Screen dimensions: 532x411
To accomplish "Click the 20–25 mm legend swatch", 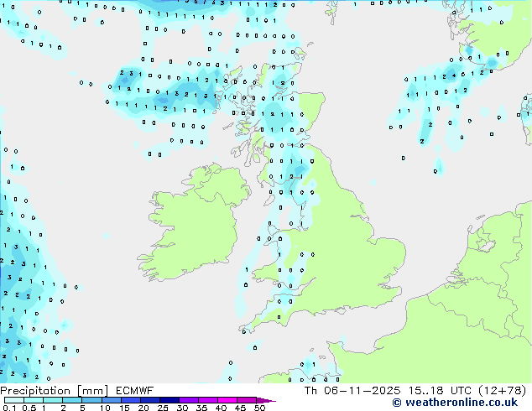I will pyautogui.click(x=150, y=400).
